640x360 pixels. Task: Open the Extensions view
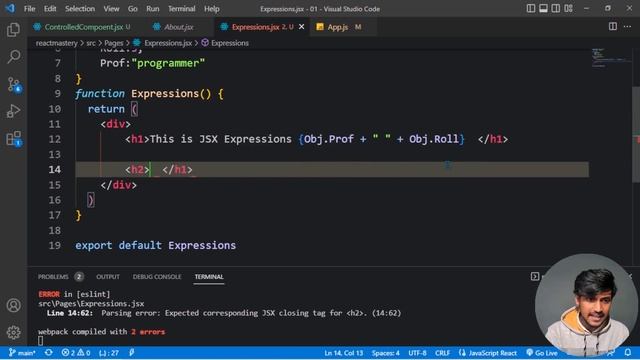point(13,139)
